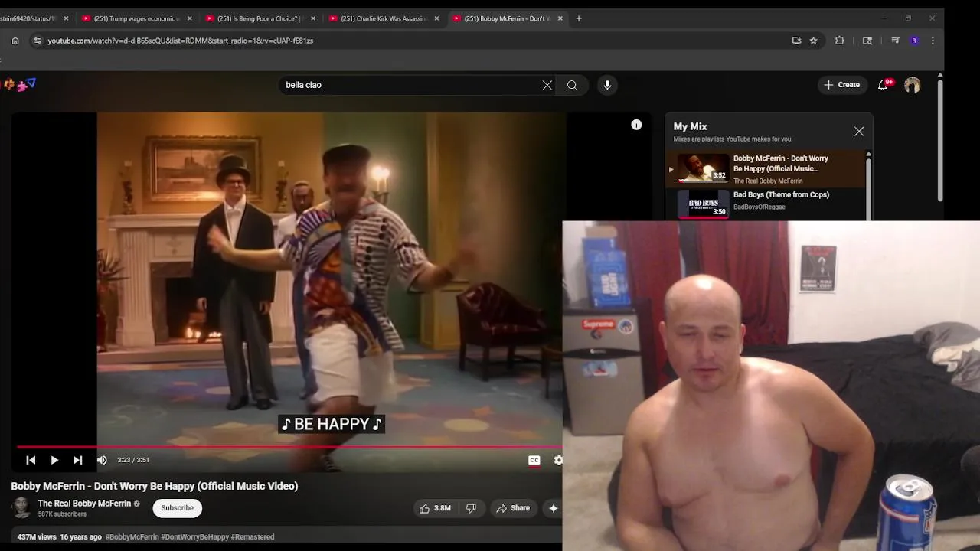Open YouTube notifications bell
Viewport: 980px width, 551px height.
tap(883, 85)
